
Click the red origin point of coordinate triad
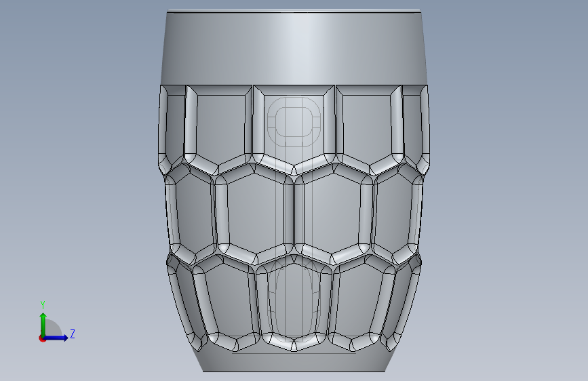point(42,338)
